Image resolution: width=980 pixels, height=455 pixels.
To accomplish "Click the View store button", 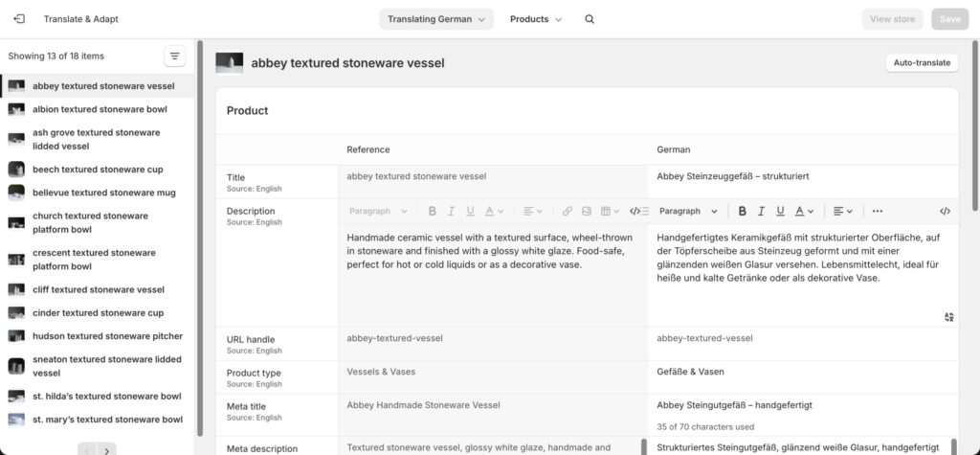I will [892, 19].
